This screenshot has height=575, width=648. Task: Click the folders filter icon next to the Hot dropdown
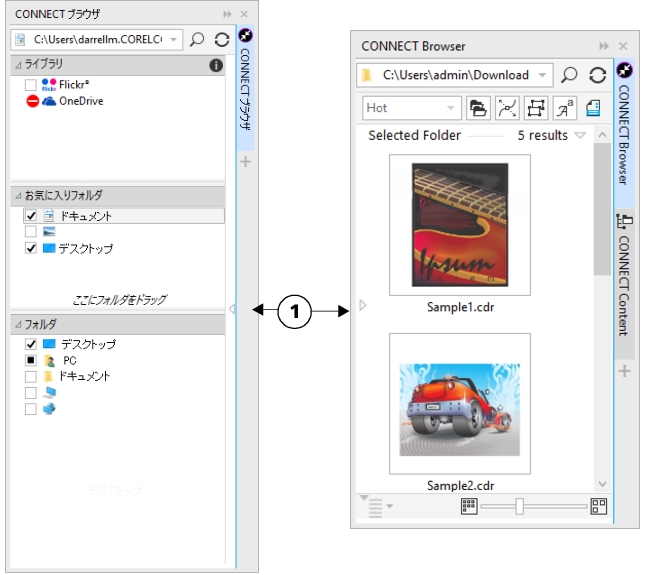click(479, 107)
